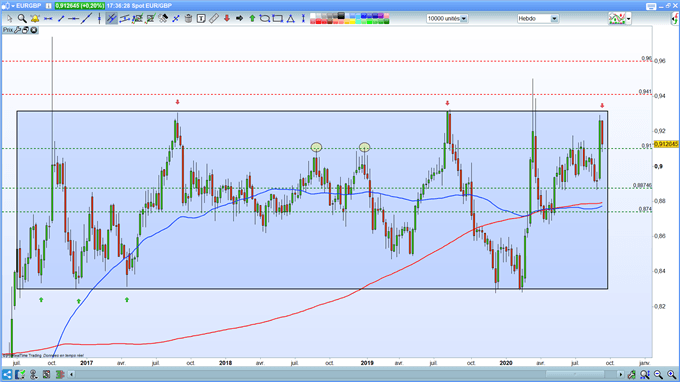This screenshot has height=382, width=680.
Task: Select the ruler measure tool
Action: point(214,19)
